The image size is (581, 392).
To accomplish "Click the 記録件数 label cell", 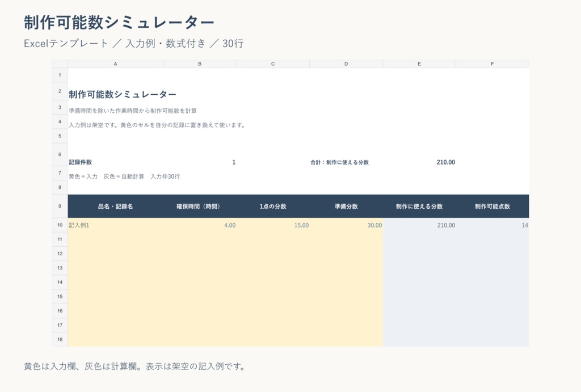I will tap(81, 162).
